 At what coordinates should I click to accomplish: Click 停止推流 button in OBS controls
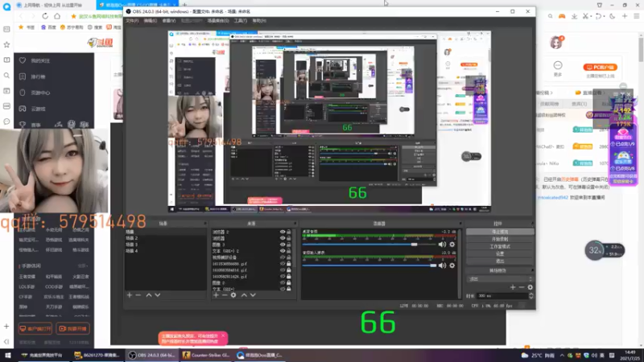point(500,232)
